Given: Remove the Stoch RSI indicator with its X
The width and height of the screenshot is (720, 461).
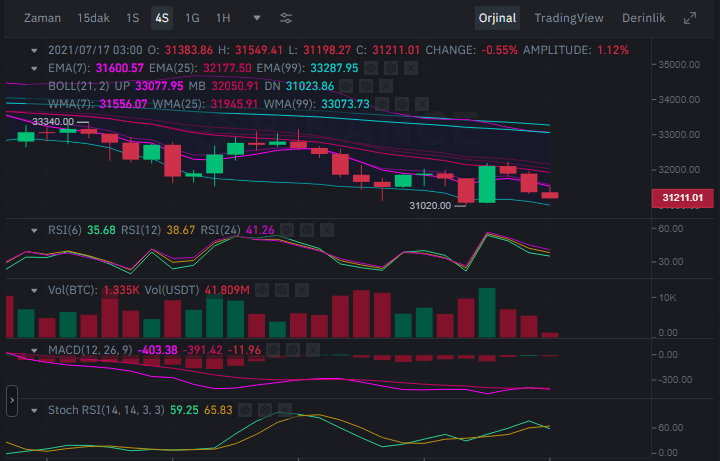Looking at the screenshot, I should 285,410.
